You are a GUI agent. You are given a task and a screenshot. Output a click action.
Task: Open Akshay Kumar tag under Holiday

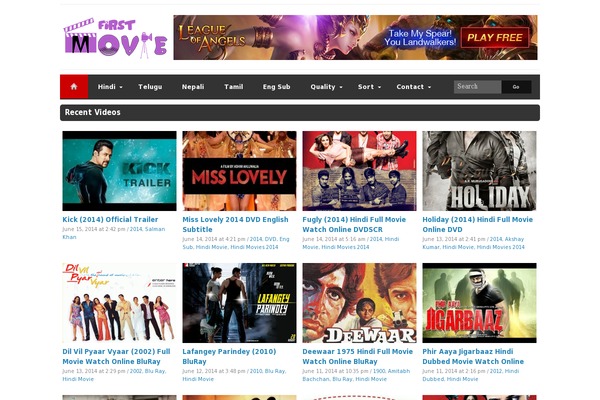point(514,239)
